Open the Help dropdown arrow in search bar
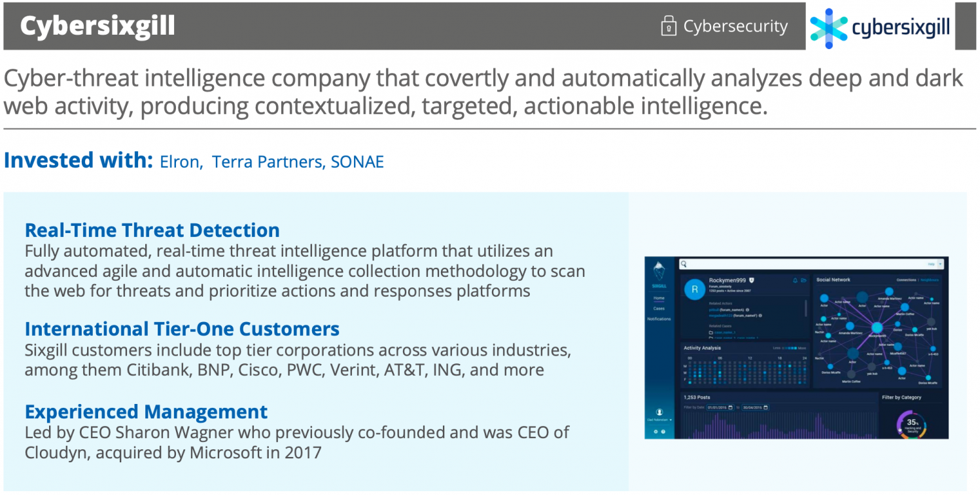The image size is (980, 495). pyautogui.click(x=940, y=265)
